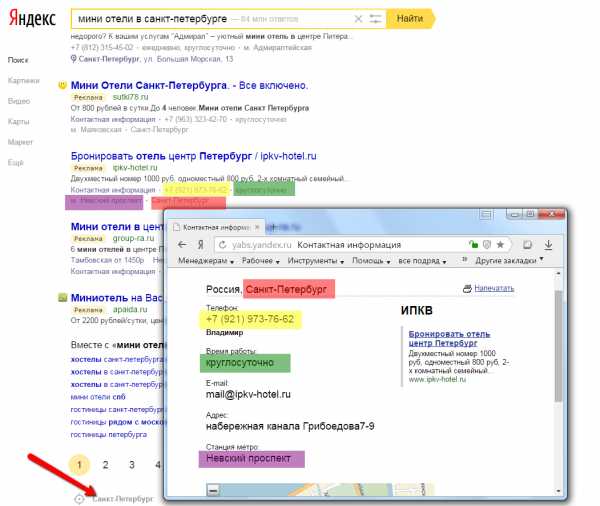The height and width of the screenshot is (506, 600).
Task: Open the Инструменты bookmarks dropdown
Action: click(x=316, y=261)
